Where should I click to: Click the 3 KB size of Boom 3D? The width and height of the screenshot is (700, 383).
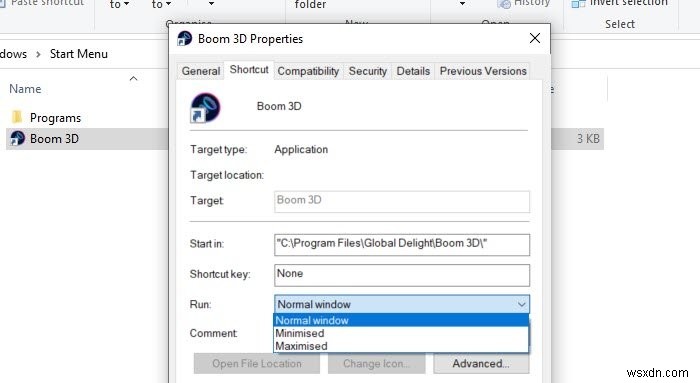(x=588, y=139)
